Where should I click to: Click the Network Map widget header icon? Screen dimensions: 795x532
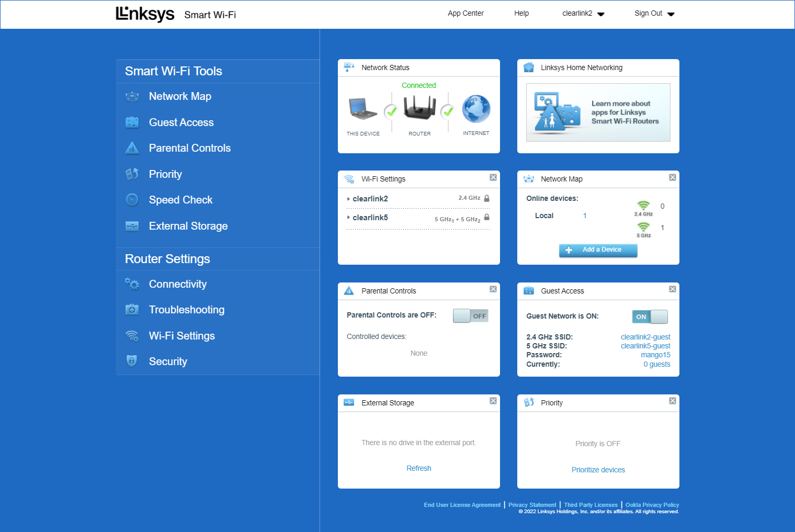529,179
